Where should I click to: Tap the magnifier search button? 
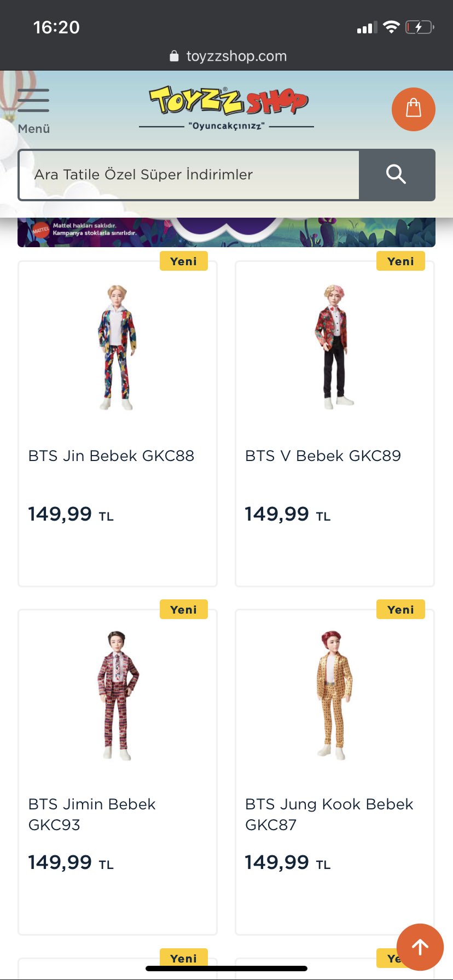coord(397,174)
